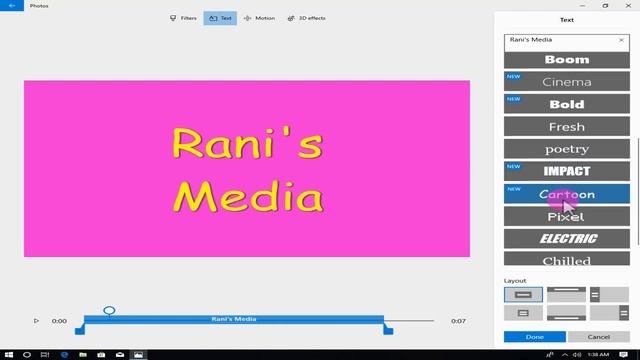Select the bottom-aligned text layout
The height and width of the screenshot is (360, 640).
tap(566, 313)
